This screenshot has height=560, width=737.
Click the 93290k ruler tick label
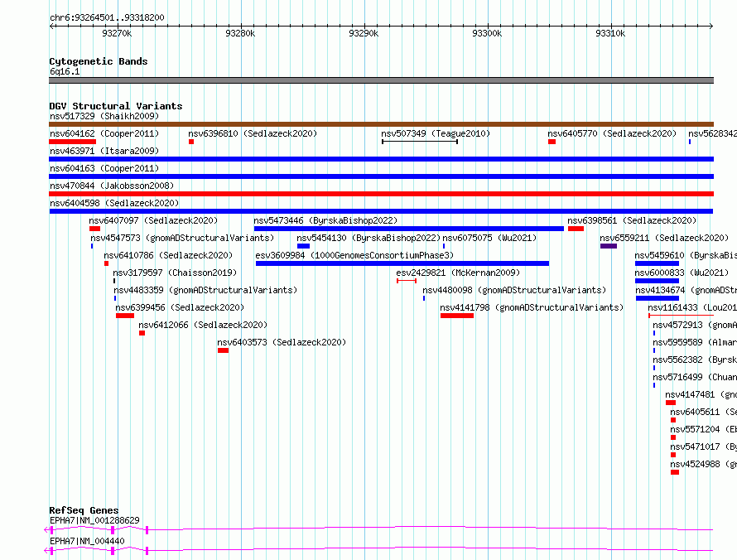coord(364,33)
